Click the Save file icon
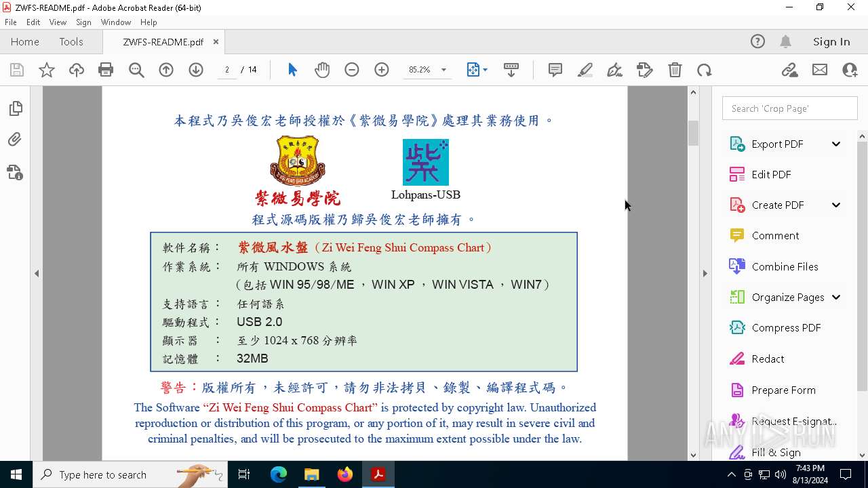 coord(17,70)
